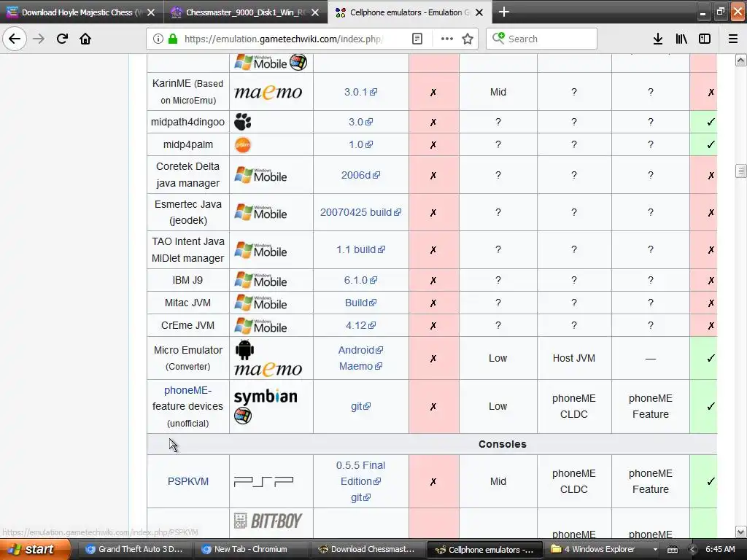
Task: Reload the current page
Action: (62, 39)
